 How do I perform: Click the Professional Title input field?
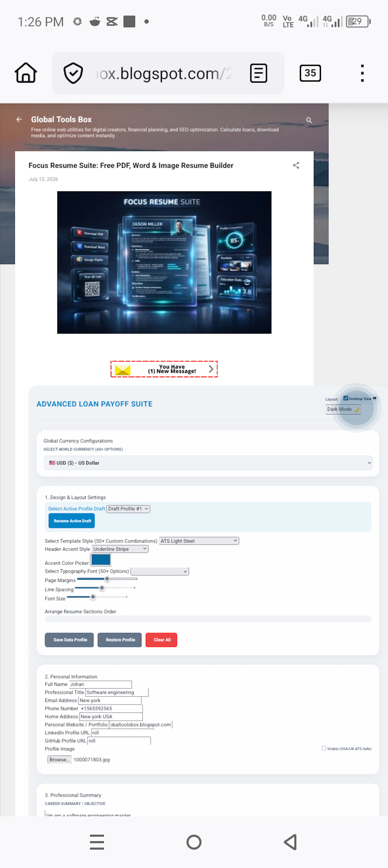tap(117, 692)
